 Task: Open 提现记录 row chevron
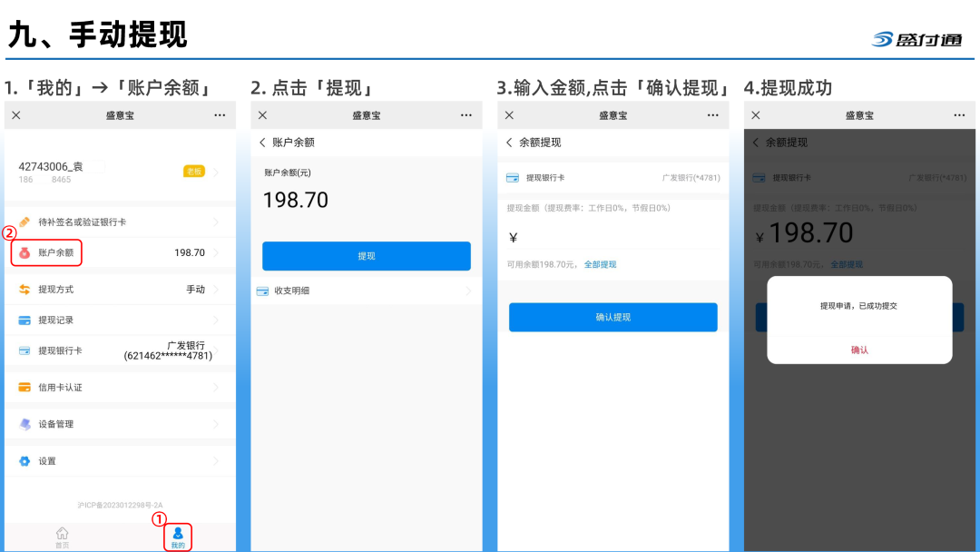pos(216,320)
